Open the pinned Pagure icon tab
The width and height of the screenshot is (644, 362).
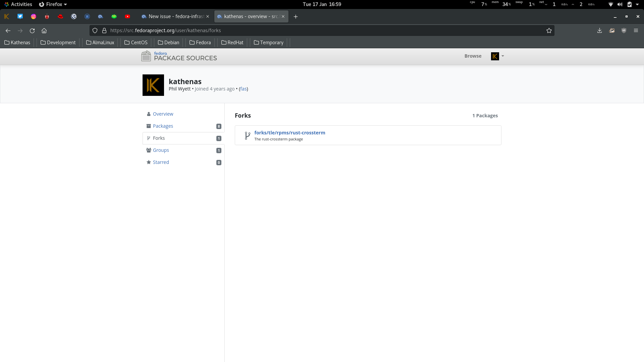(x=101, y=16)
